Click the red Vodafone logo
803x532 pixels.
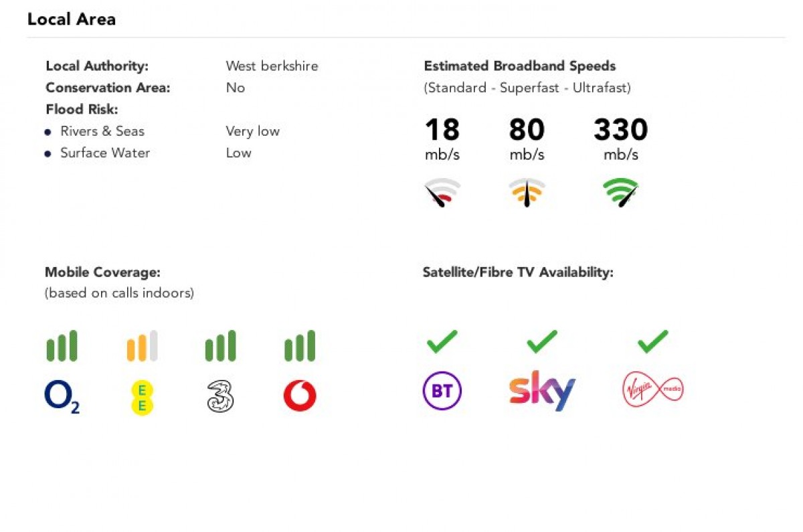(299, 397)
